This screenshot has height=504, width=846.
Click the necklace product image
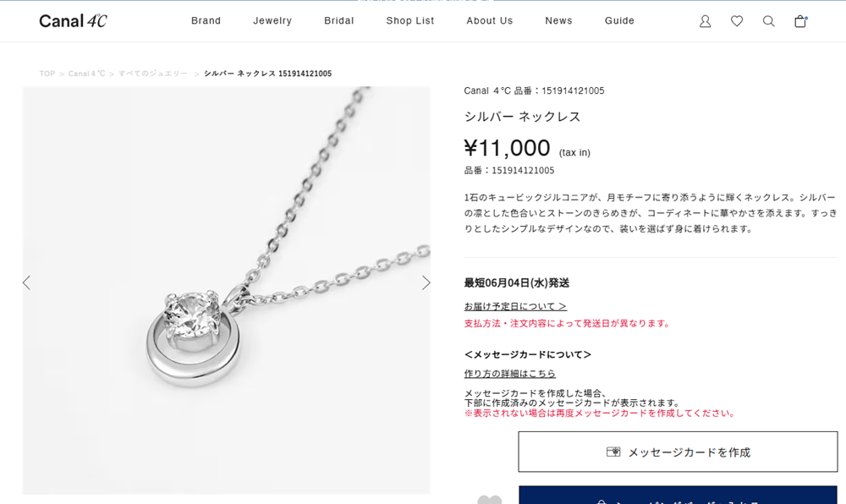226,290
